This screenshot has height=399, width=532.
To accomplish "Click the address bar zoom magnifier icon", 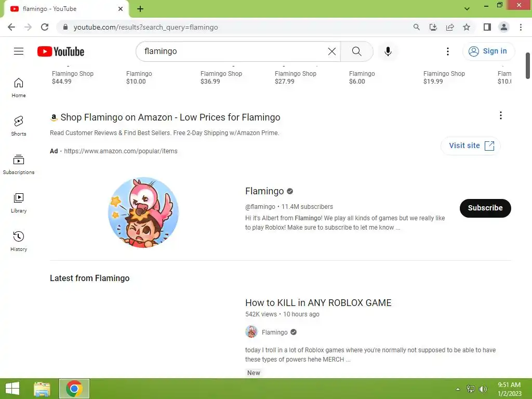I will click(416, 27).
